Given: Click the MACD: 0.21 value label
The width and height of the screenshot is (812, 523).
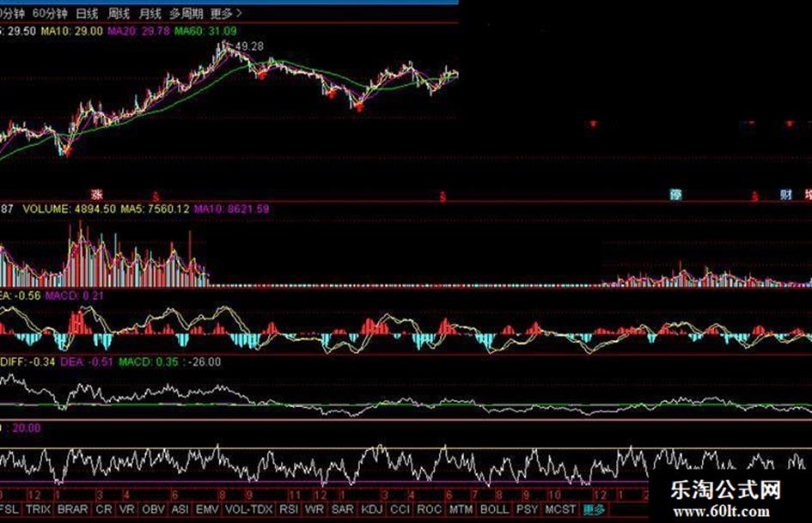Looking at the screenshot, I should coord(75,295).
